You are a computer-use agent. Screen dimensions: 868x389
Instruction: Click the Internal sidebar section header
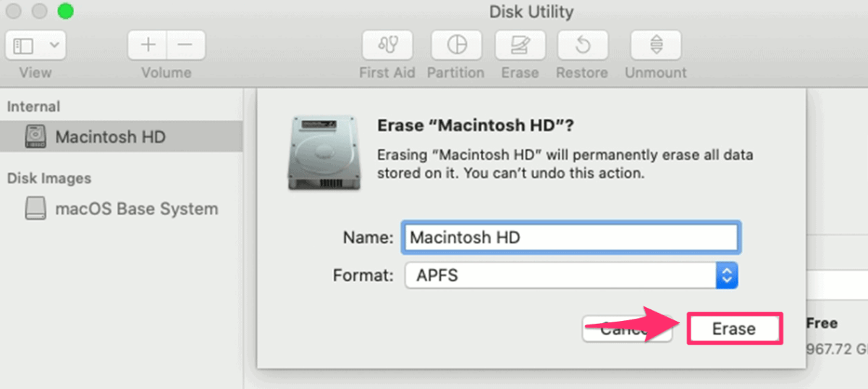click(34, 106)
